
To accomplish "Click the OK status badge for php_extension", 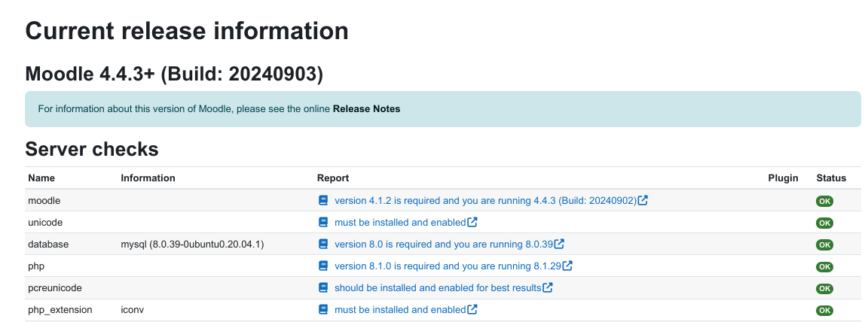I will (x=824, y=311).
